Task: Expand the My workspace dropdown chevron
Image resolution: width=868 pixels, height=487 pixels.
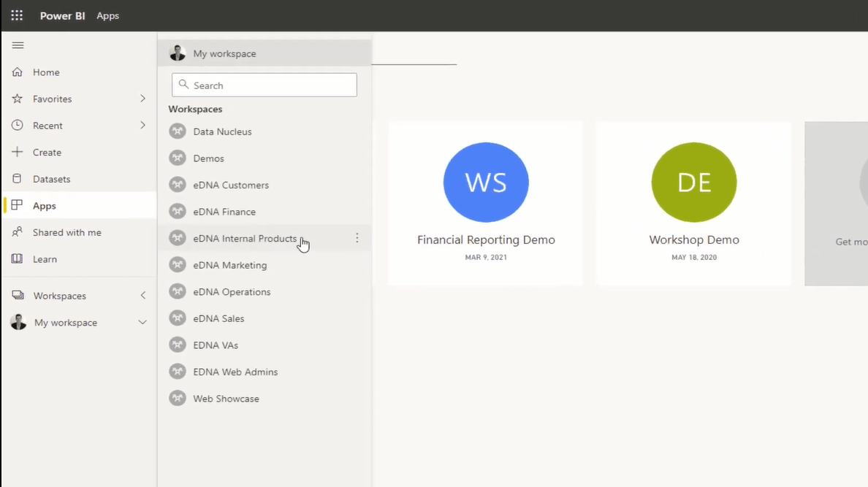Action: coord(142,322)
